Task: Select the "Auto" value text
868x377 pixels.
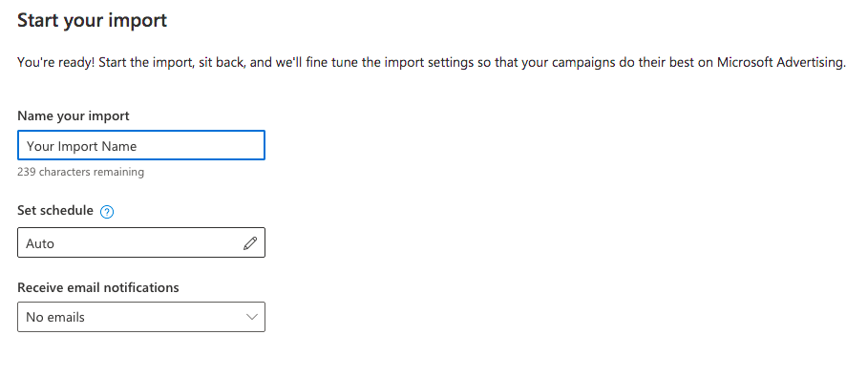Action: click(x=40, y=243)
